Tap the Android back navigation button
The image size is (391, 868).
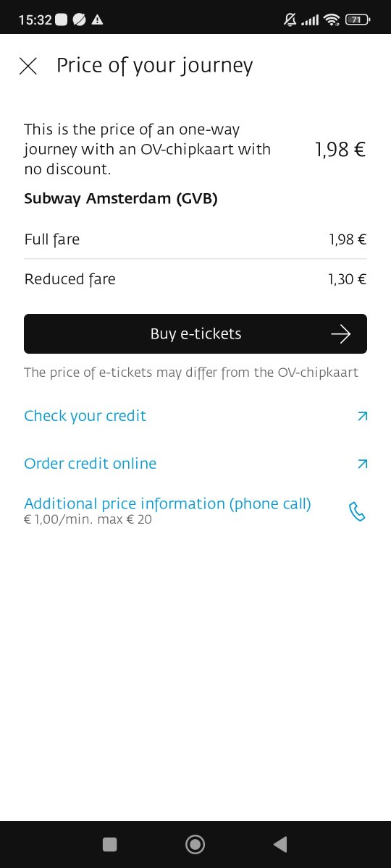(280, 844)
